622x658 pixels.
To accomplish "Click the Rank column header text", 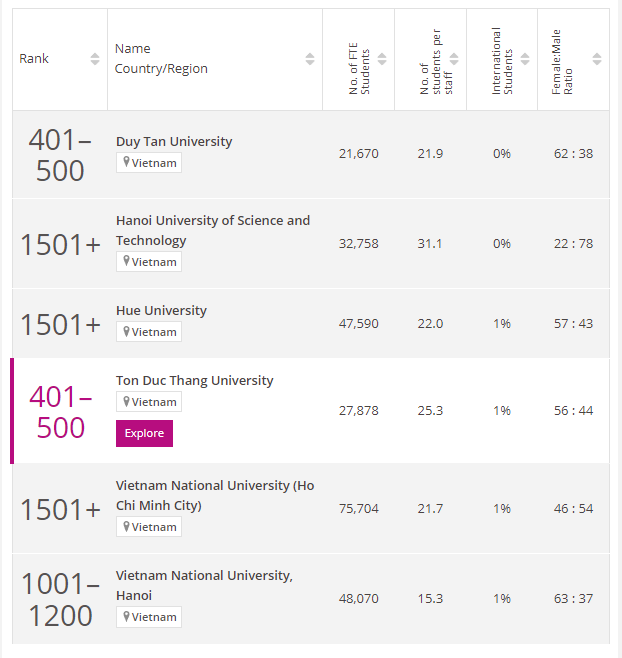I will pyautogui.click(x=34, y=59).
